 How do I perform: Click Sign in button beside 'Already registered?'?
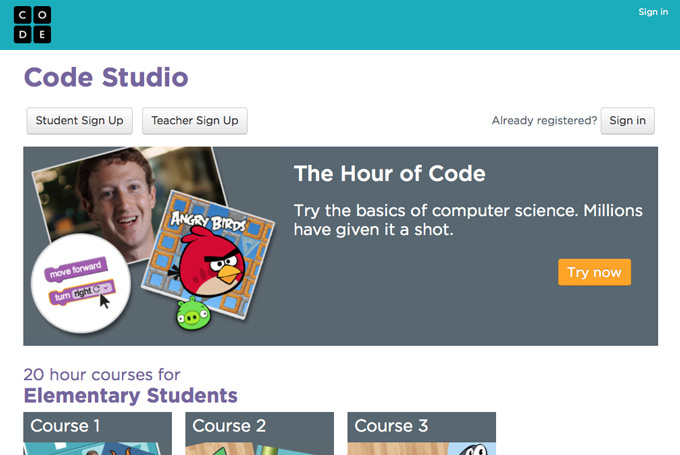627,121
